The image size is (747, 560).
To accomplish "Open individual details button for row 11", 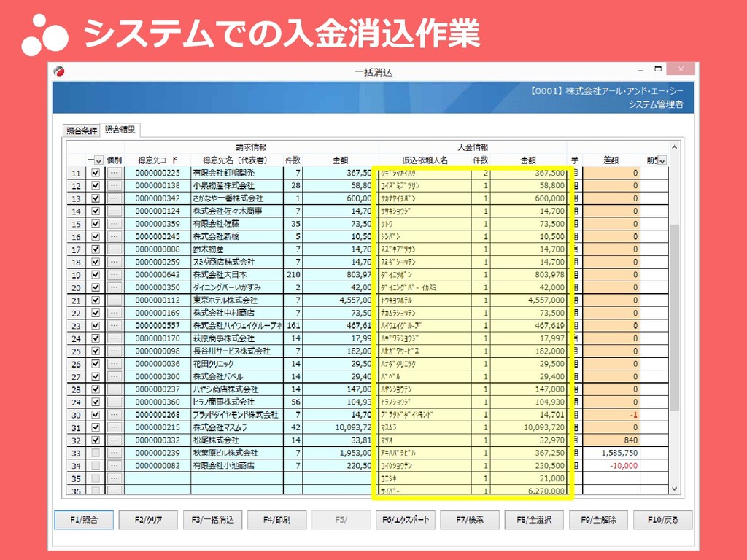I will click(x=114, y=173).
